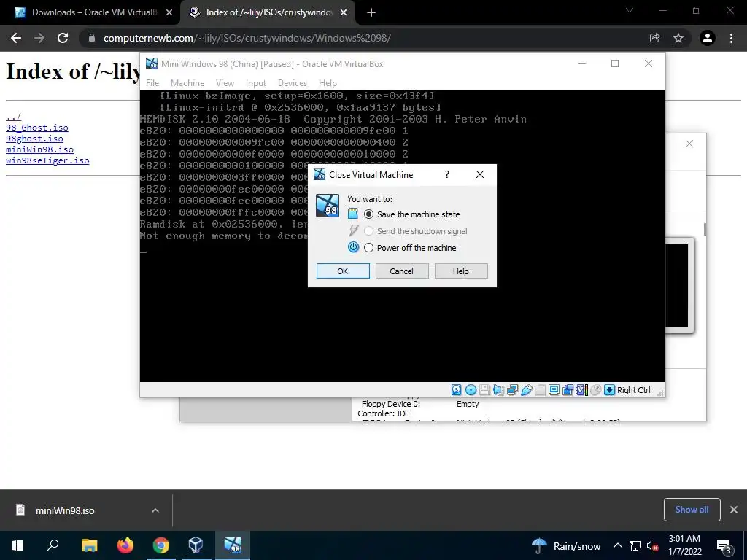Click Cancel in Close Virtual Machine dialog
The height and width of the screenshot is (560, 747).
pyautogui.click(x=402, y=271)
